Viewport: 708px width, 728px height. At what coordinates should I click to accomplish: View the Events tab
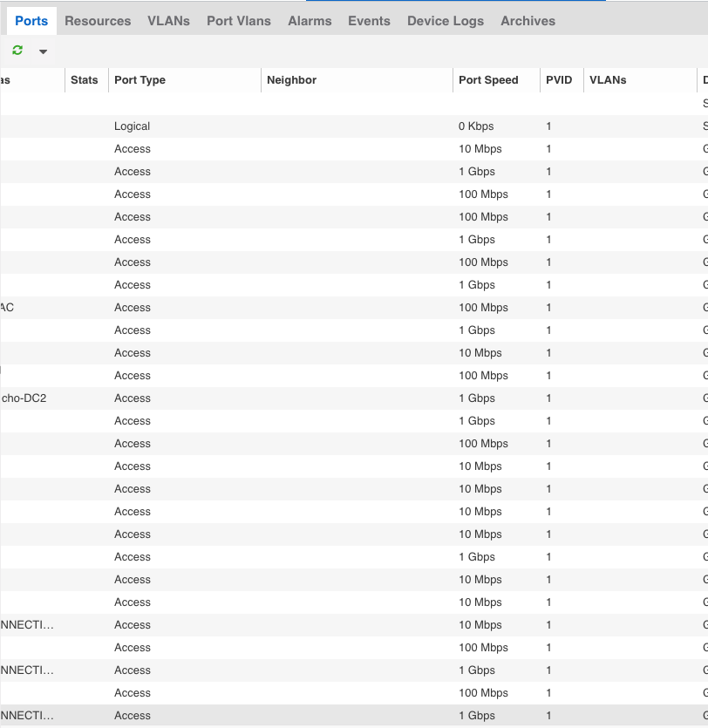369,21
